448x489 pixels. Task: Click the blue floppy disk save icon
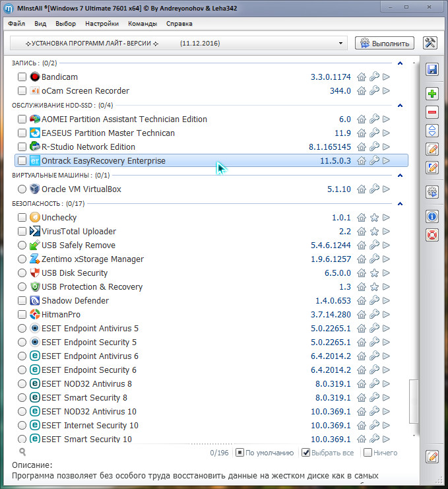click(432, 69)
